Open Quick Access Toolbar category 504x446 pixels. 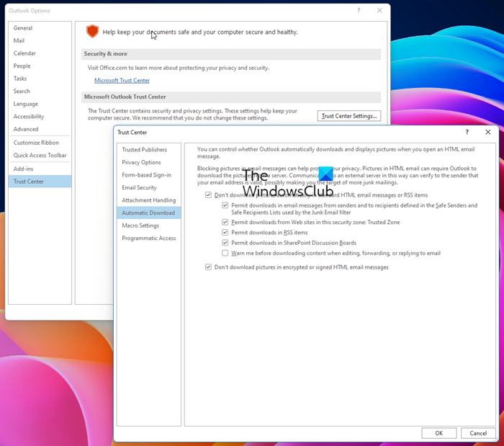pyautogui.click(x=40, y=155)
